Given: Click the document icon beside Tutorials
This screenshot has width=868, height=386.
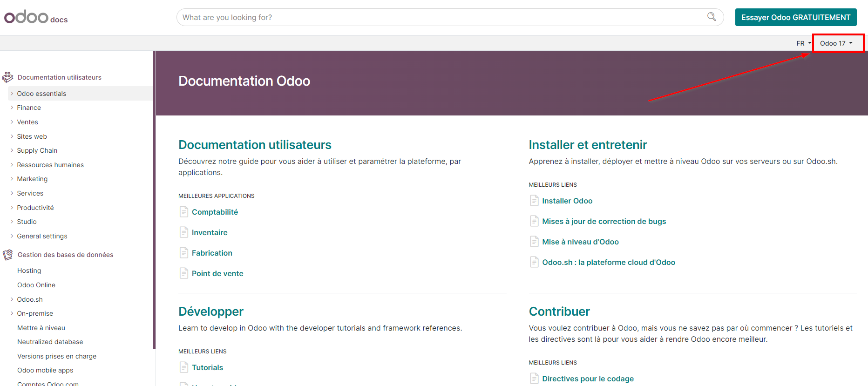Looking at the screenshot, I should pos(184,367).
